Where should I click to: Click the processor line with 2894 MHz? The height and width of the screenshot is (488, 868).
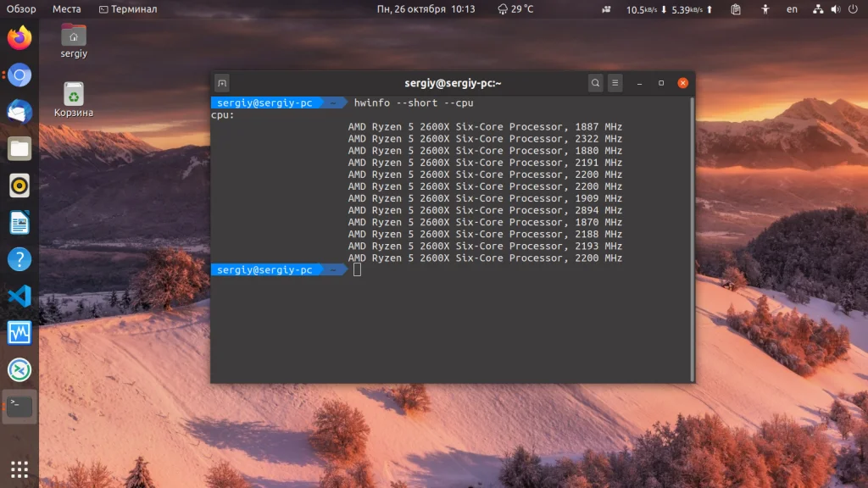tap(485, 210)
